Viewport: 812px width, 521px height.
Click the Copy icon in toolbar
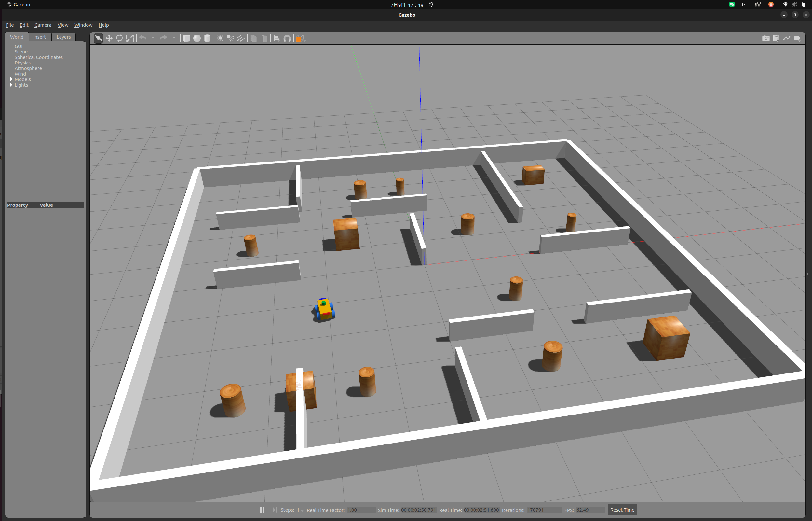pyautogui.click(x=253, y=38)
